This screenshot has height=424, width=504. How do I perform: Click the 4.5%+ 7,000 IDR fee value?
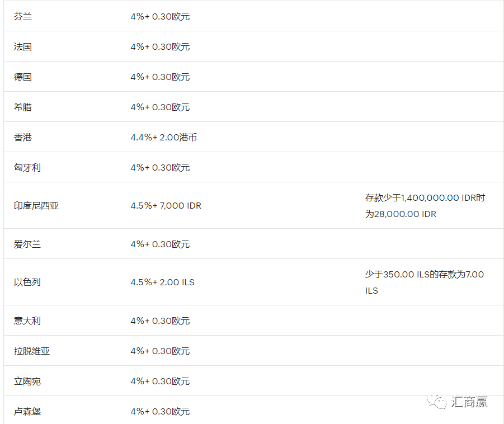[166, 205]
